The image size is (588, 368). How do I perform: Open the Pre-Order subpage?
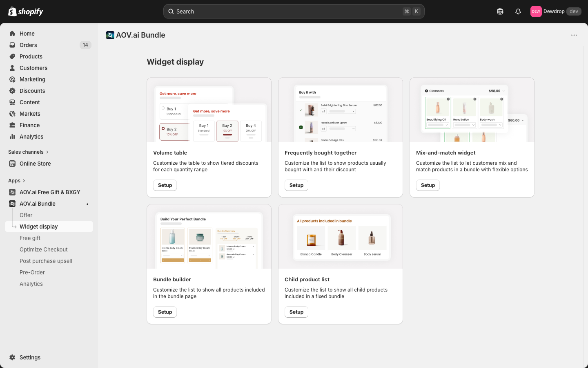pyautogui.click(x=49, y=272)
